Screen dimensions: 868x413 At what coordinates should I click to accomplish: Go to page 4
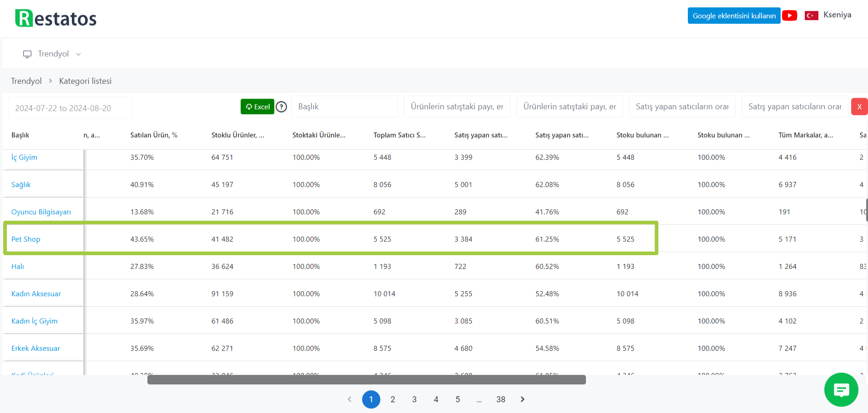click(436, 399)
